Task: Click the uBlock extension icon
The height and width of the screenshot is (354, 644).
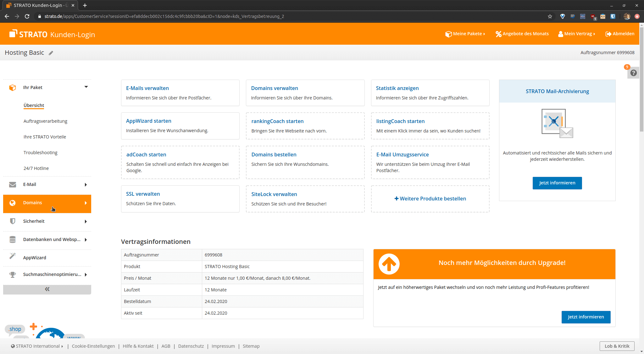Action: click(593, 16)
